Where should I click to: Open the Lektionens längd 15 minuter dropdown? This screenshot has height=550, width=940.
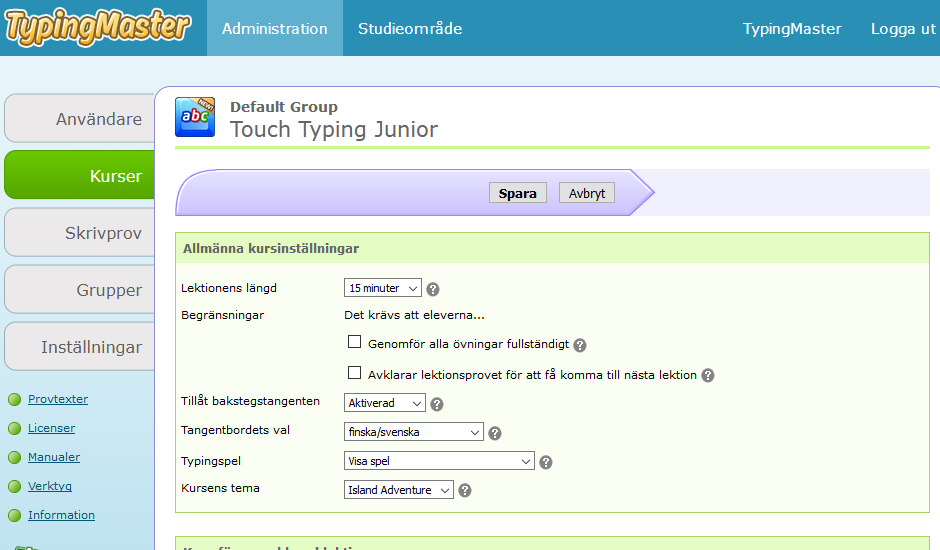(382, 288)
